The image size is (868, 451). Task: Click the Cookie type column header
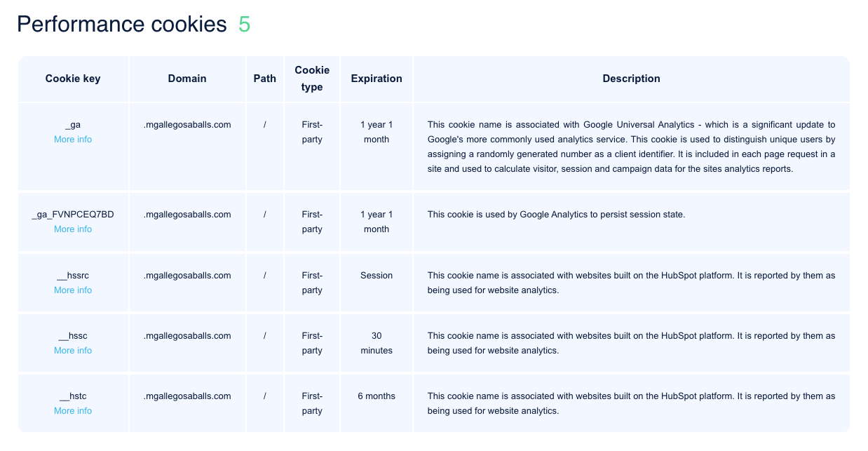point(312,79)
